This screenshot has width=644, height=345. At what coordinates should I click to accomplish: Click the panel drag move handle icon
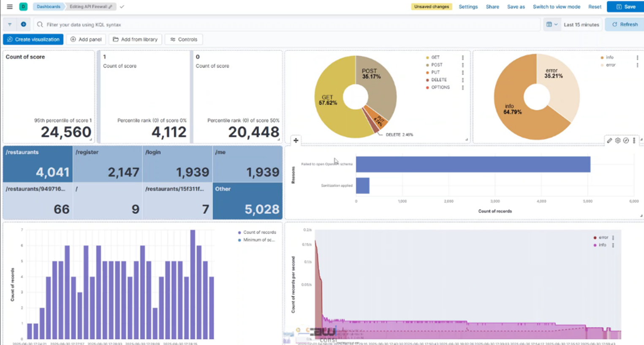[296, 140]
